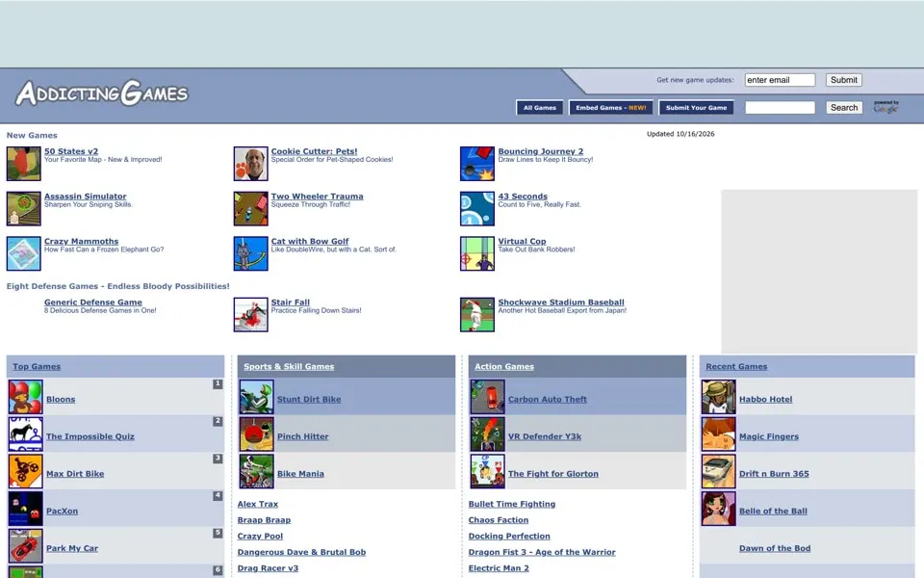Click the 50 States v2 title link
Viewport: 924px width, 578px height.
pyautogui.click(x=71, y=151)
